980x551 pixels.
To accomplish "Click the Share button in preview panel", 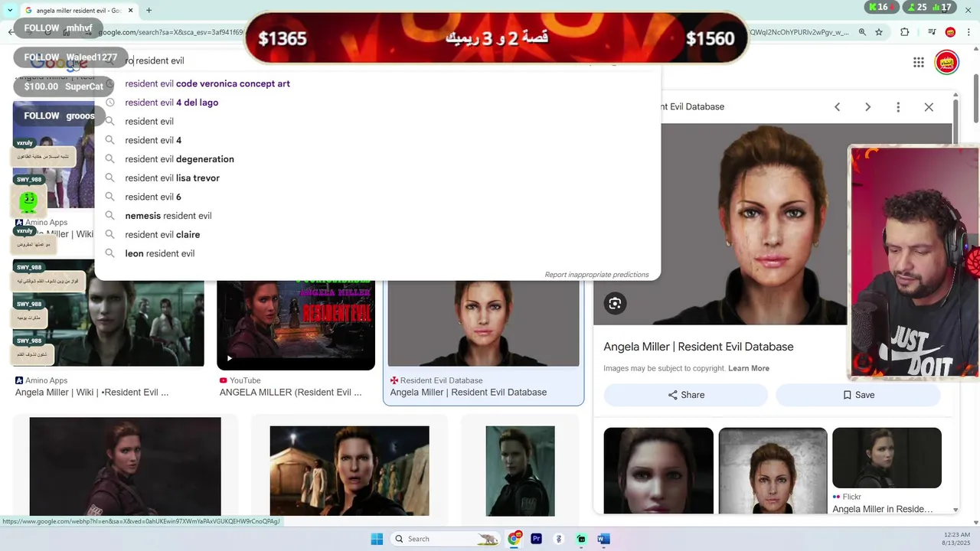I will coord(685,395).
